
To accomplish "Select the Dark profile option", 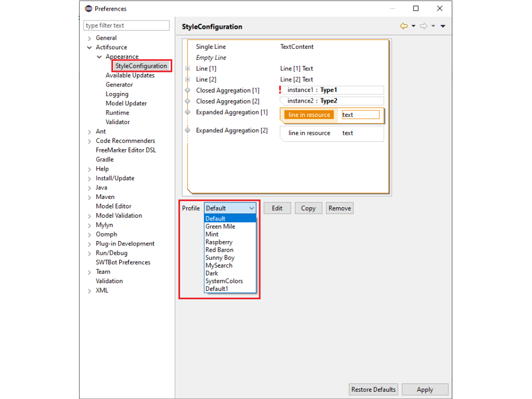I will pyautogui.click(x=212, y=273).
